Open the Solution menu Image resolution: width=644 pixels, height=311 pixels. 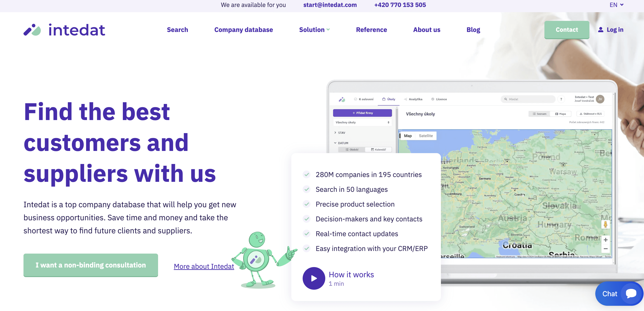coord(314,30)
